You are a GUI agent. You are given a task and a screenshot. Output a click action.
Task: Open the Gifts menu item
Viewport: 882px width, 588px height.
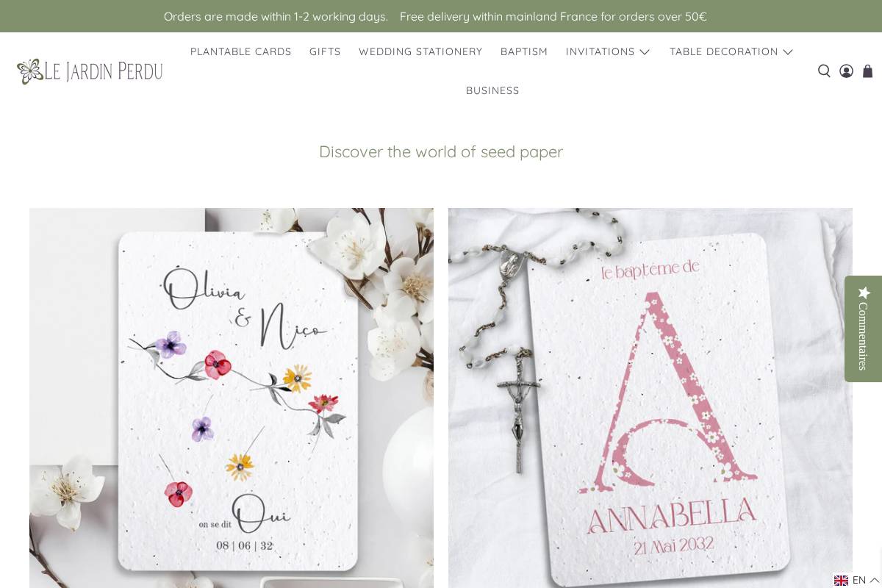coord(325,51)
